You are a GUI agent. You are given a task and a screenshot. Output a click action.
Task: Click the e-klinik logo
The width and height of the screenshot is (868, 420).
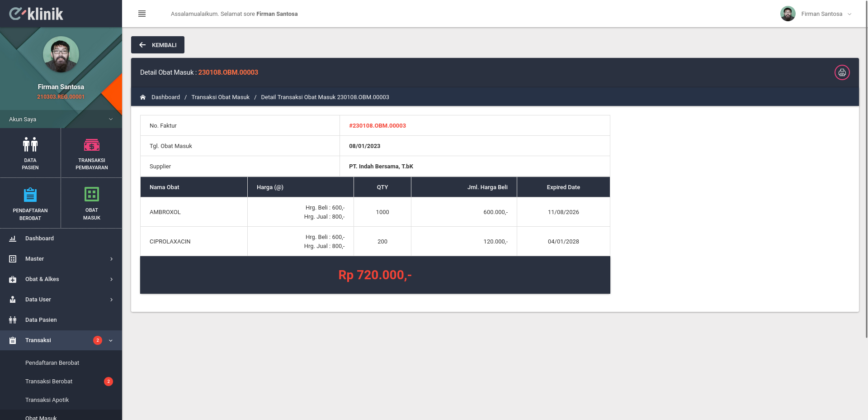[x=36, y=14]
